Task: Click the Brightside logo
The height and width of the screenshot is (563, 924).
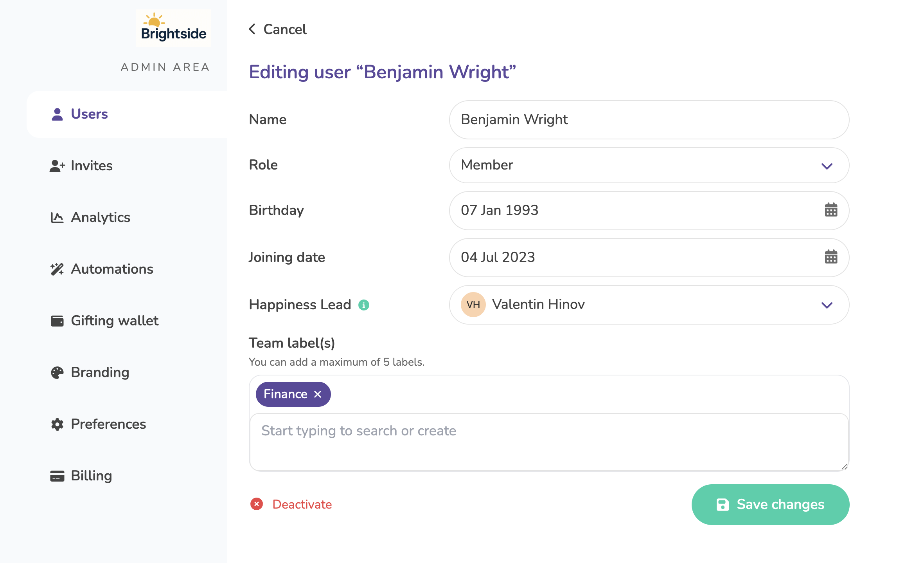Action: (174, 28)
